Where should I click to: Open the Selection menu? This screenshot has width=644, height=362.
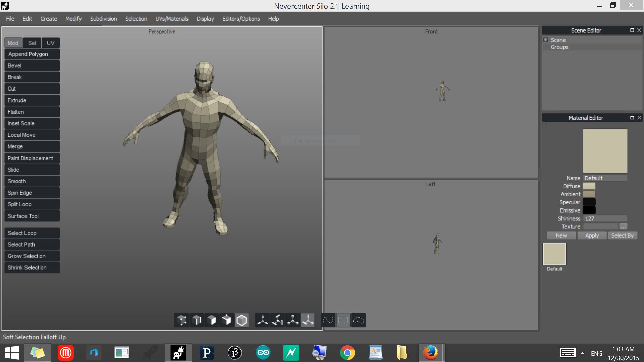click(x=136, y=19)
